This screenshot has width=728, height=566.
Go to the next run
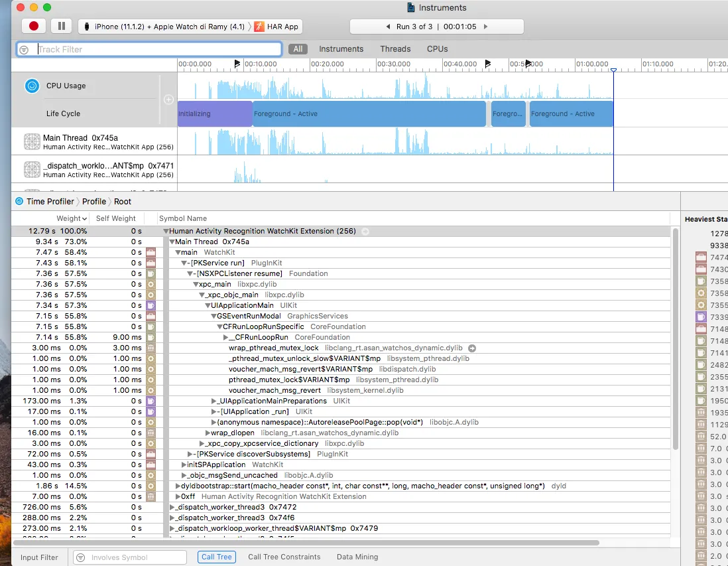pyautogui.click(x=485, y=27)
